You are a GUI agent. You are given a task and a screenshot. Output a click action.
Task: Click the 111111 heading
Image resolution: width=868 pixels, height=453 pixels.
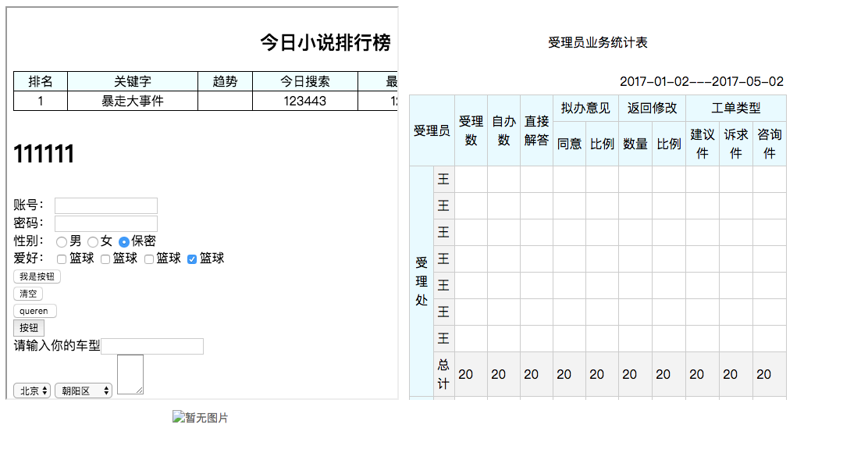click(x=44, y=154)
